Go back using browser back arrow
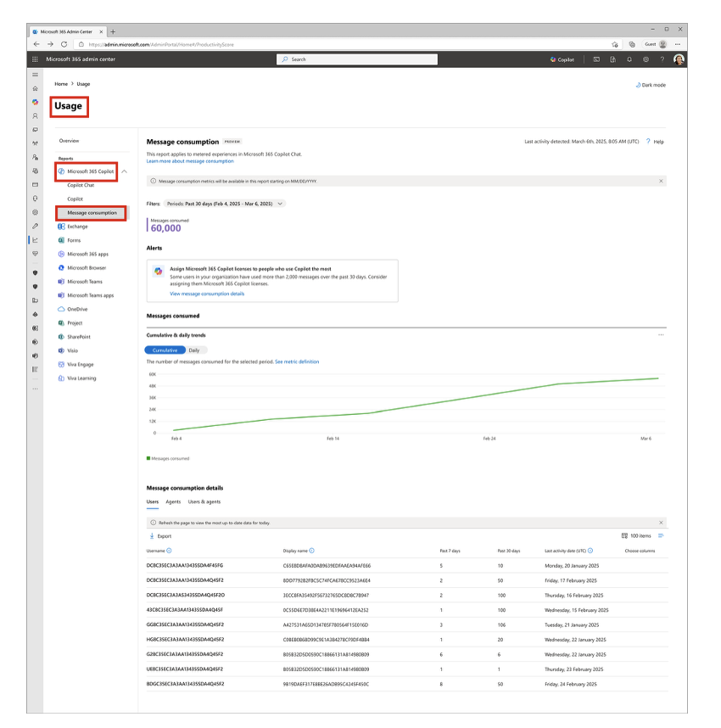Image resolution: width=721 pixels, height=728 pixels. (36, 45)
